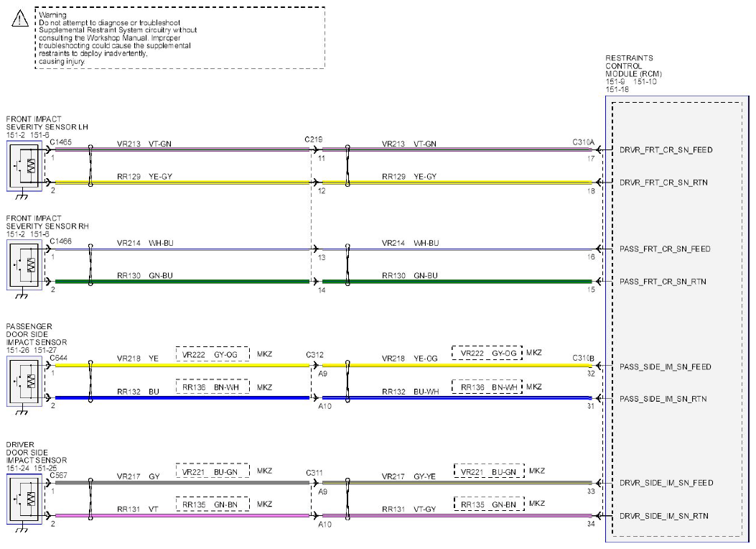This screenshot has width=756, height=549.
Task: Open page reference 151-18 under RCM
Action: (617, 89)
